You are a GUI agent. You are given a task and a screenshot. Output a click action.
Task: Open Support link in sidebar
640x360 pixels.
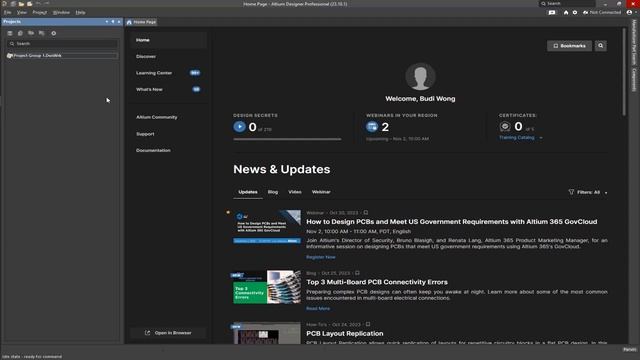(145, 134)
